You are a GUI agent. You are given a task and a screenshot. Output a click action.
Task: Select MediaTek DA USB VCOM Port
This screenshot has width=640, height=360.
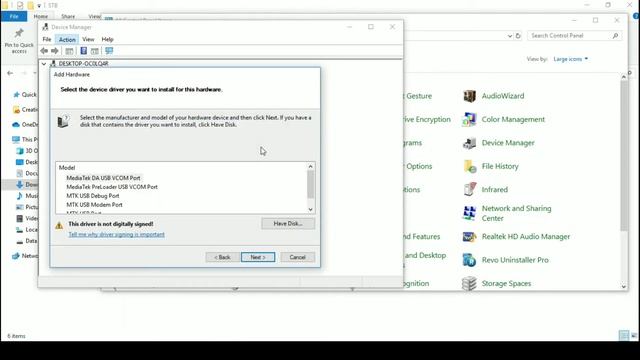(x=103, y=178)
